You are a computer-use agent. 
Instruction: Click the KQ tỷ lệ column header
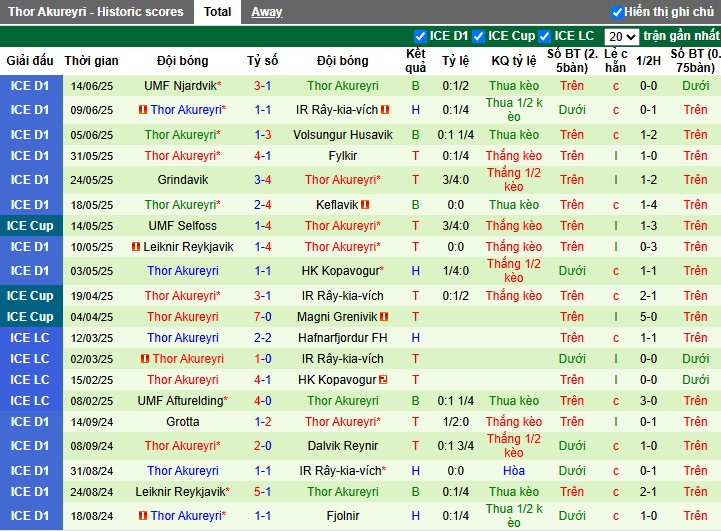tap(514, 61)
